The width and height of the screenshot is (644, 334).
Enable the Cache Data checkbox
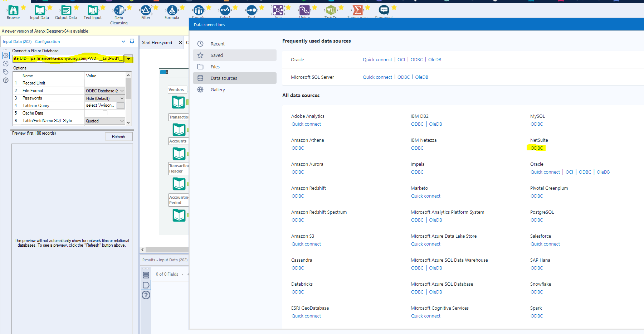105,113
